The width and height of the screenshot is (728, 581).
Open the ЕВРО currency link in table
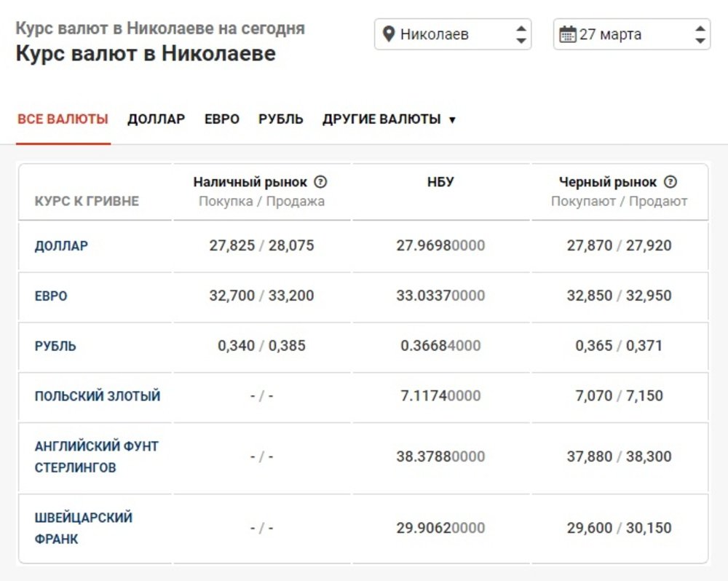pyautogui.click(x=51, y=296)
